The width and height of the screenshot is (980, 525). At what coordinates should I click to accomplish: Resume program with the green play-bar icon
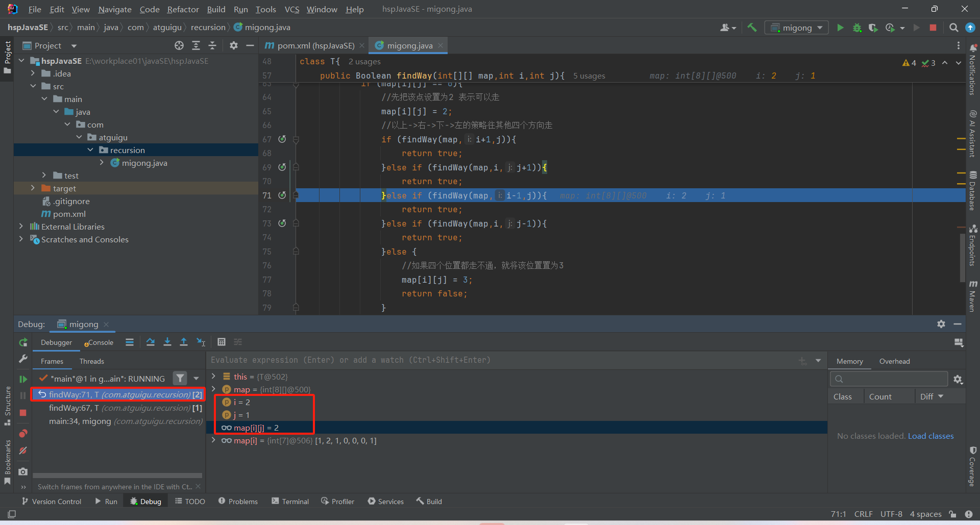[23, 379]
